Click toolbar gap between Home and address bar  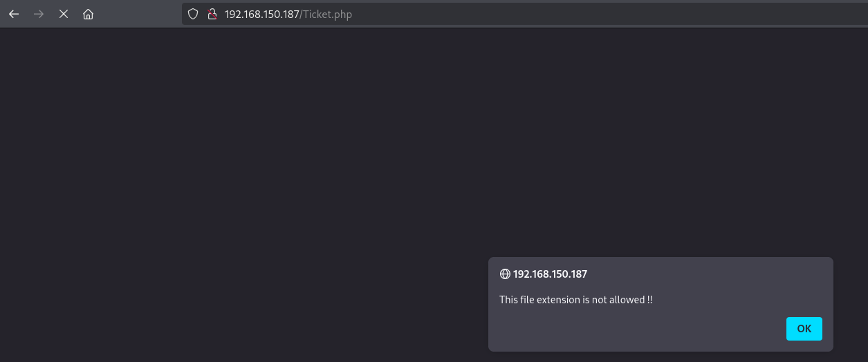[138, 14]
